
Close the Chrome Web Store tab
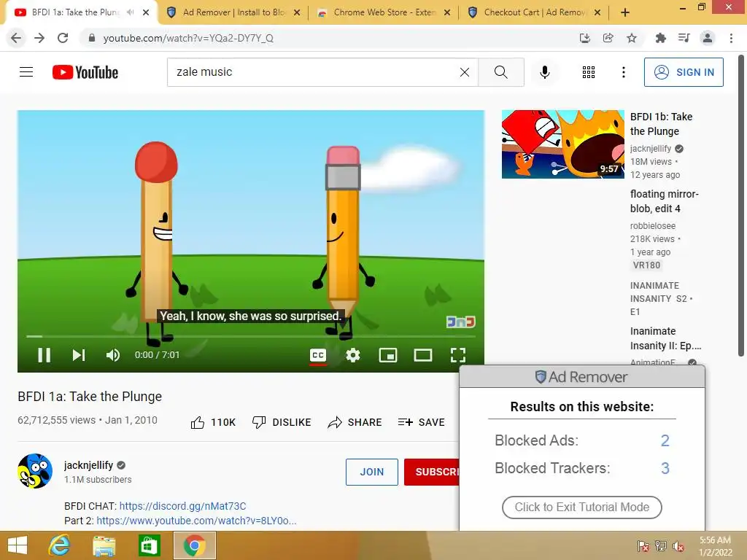click(x=447, y=13)
